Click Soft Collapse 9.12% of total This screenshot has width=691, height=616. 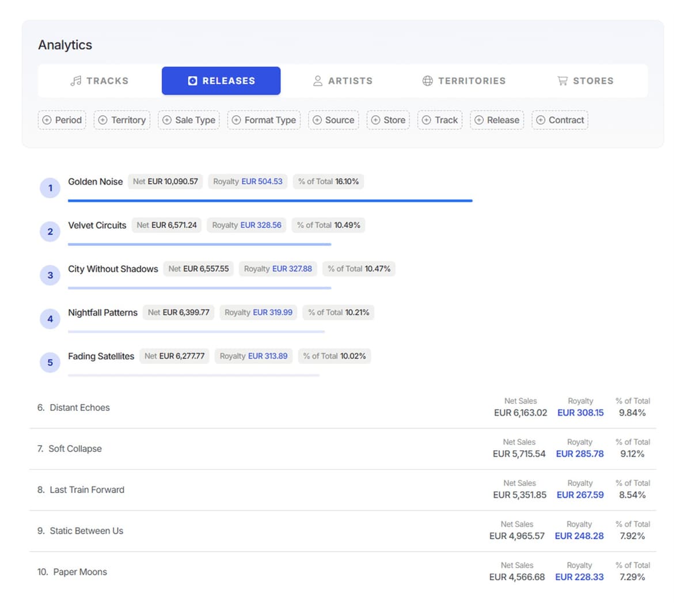632,454
